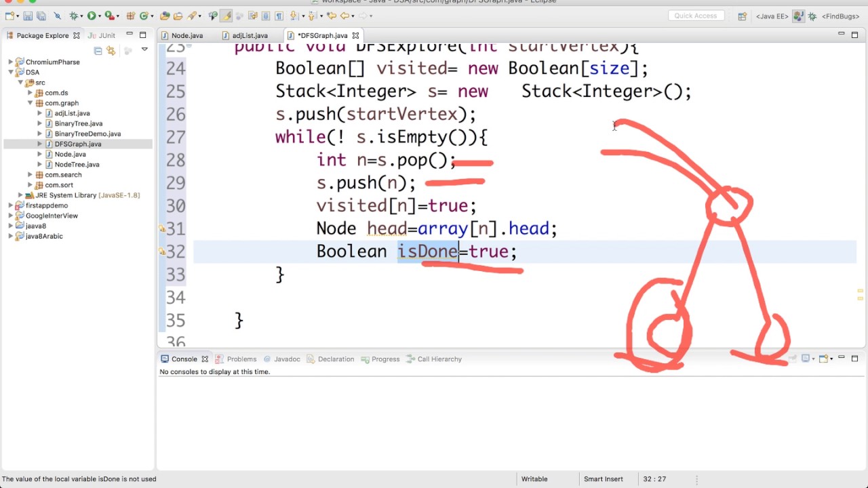Screen dimensions: 868x488
Task: Run the program with green Run button
Action: pos(91,16)
